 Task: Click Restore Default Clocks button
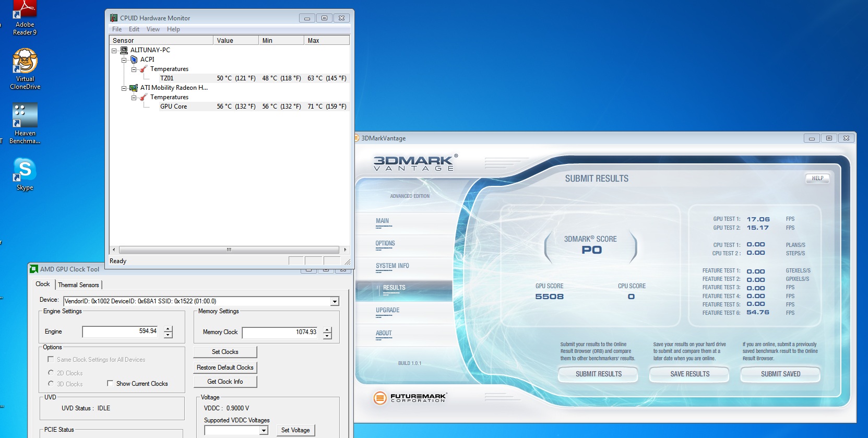point(225,368)
